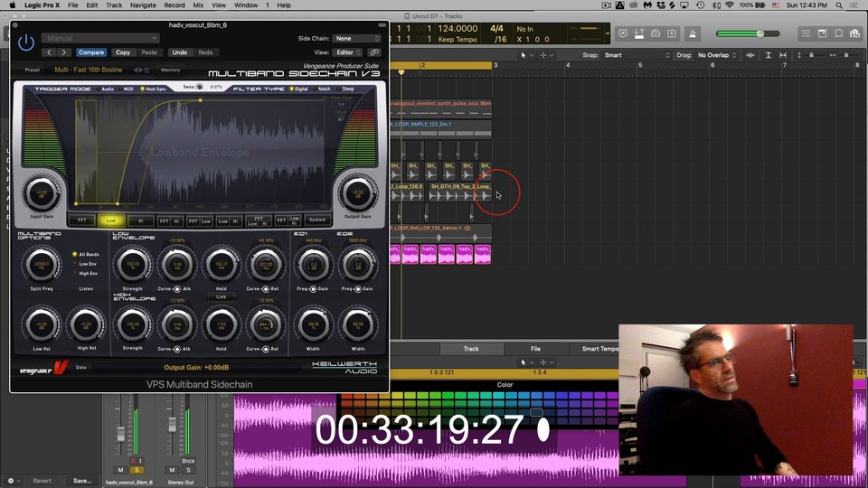Select the Low band display button
Image resolution: width=868 pixels, height=488 pixels.
click(110, 221)
